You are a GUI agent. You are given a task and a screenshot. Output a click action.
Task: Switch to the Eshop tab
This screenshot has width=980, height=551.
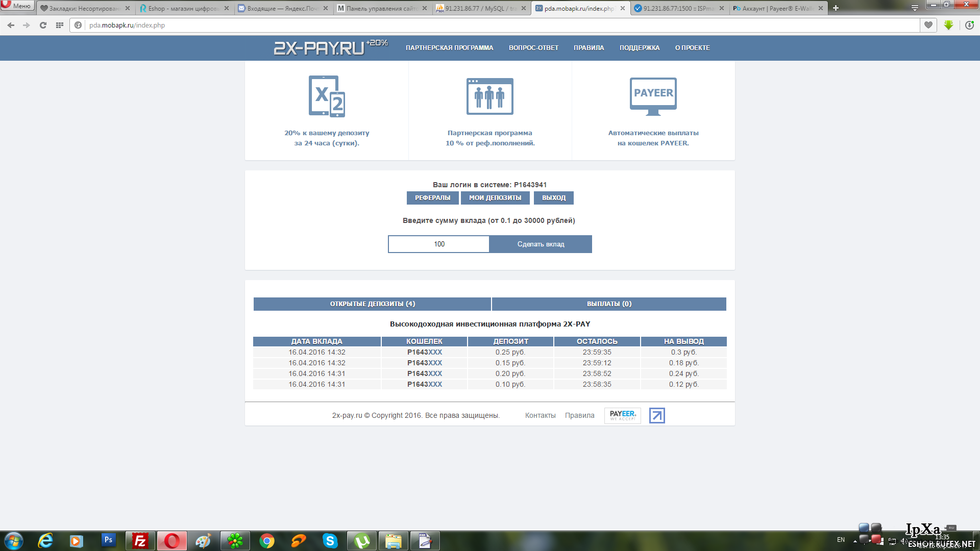click(184, 8)
